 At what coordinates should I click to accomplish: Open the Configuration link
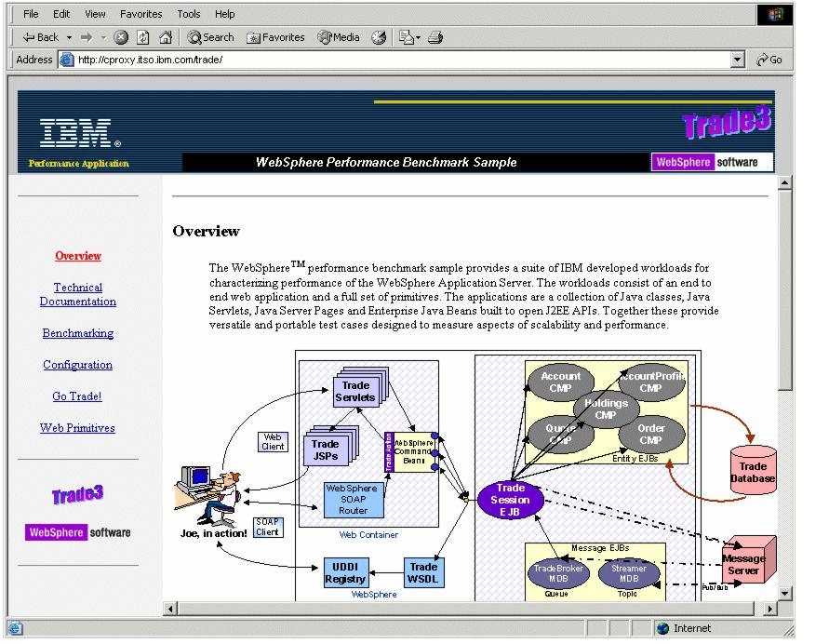click(78, 365)
